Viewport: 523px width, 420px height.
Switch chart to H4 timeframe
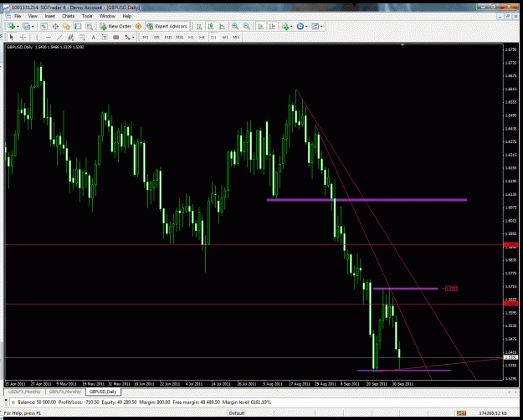[x=203, y=38]
